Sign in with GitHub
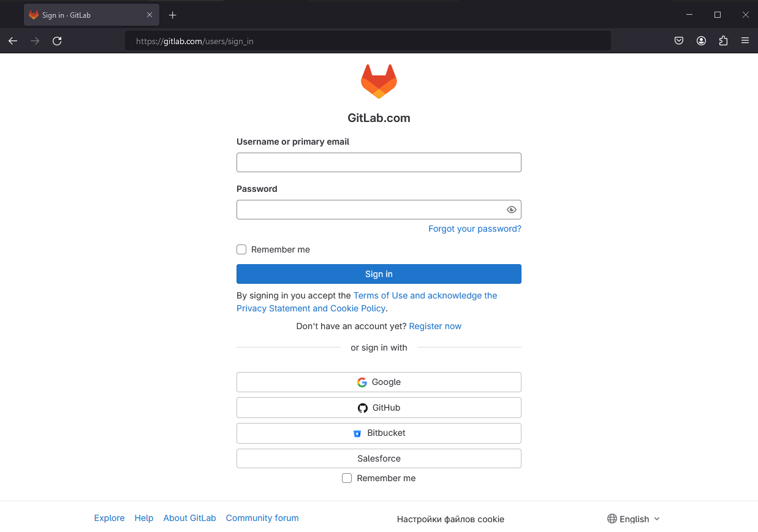Screen dimensions: 758x532 (379, 408)
